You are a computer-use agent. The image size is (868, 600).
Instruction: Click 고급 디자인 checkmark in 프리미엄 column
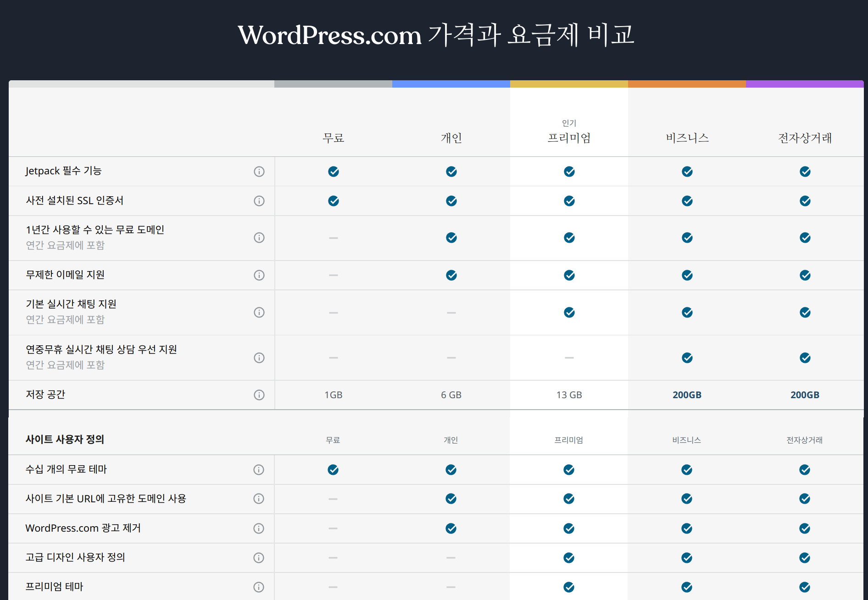[x=569, y=558]
